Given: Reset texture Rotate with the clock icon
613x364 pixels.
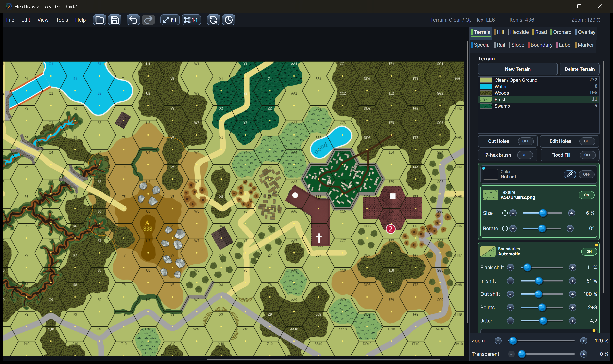Looking at the screenshot, I should (505, 228).
